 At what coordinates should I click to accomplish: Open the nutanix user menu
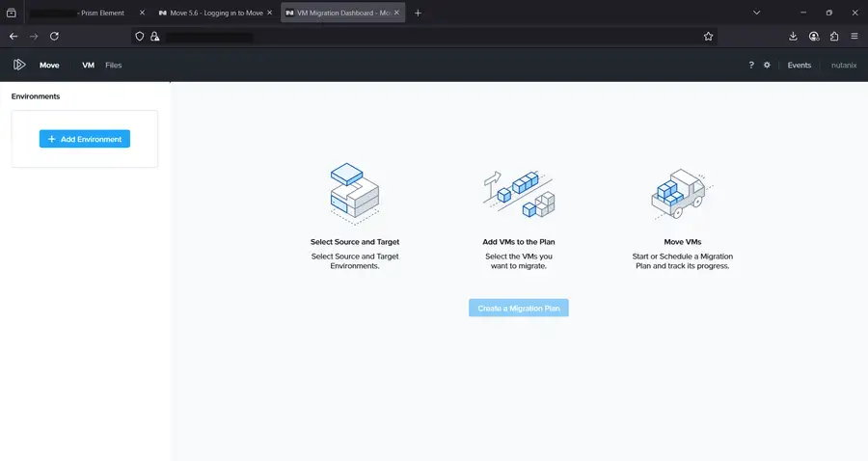coord(844,65)
